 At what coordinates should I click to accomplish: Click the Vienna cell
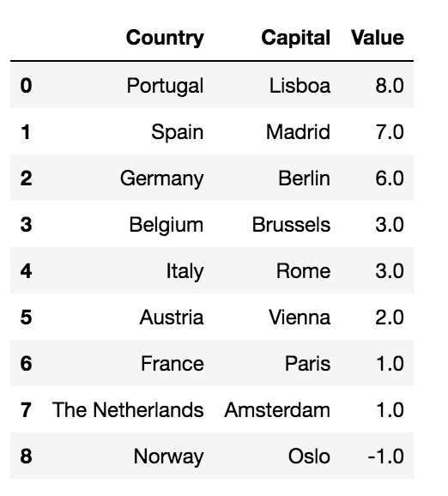pos(300,318)
